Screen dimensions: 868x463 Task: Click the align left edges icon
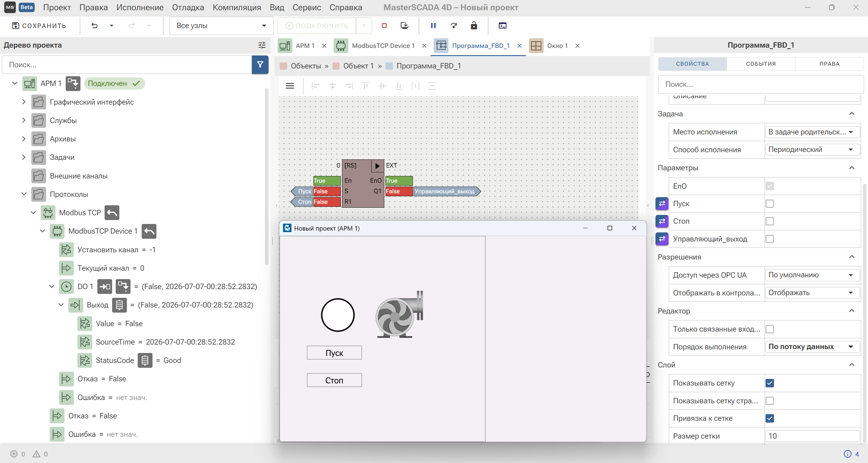pyautogui.click(x=315, y=86)
